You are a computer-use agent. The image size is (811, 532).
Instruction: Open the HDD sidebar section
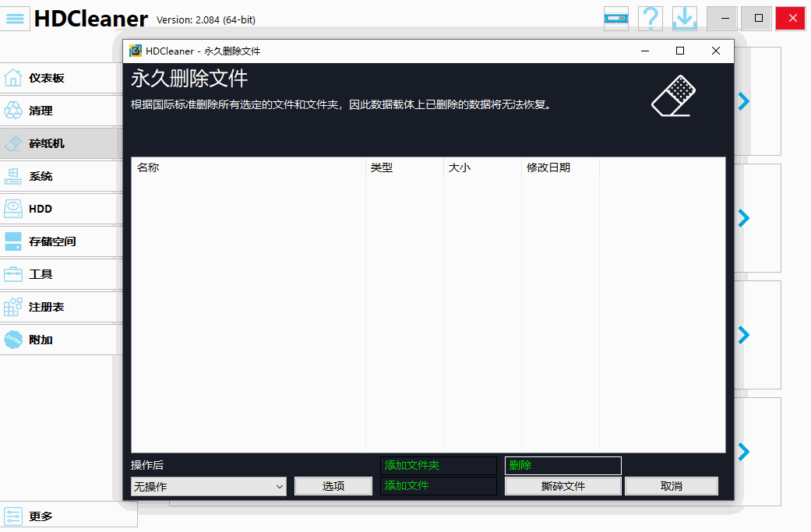pos(61,209)
